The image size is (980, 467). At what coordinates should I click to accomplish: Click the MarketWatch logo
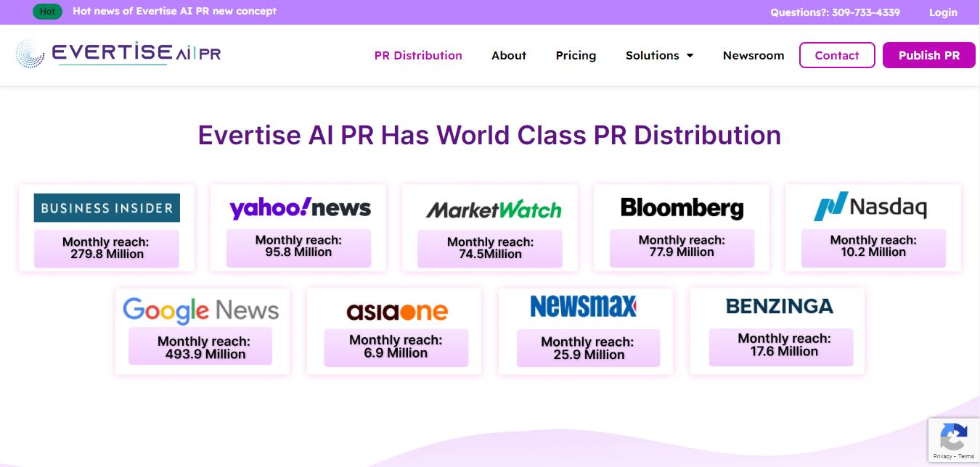[494, 210]
